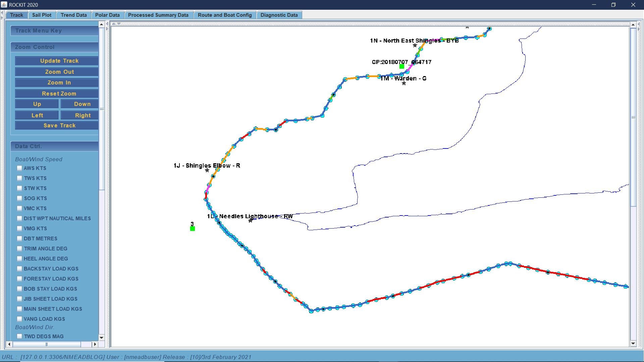
Task: Toggle the HEEL ANGLE DEG checkbox
Action: coord(19,259)
